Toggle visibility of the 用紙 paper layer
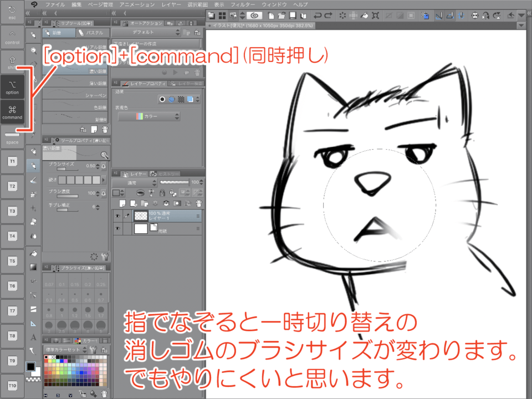Screen dimensions: 532x399 pyautogui.click(x=117, y=228)
